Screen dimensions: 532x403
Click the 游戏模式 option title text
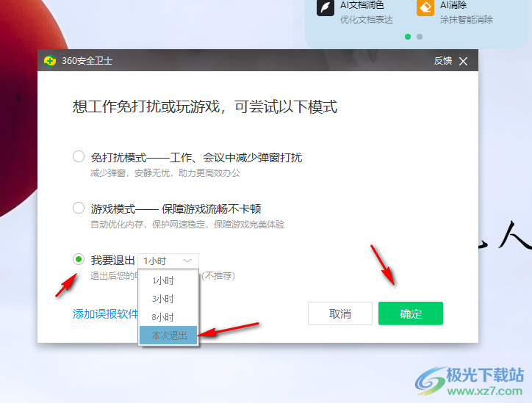176,208
